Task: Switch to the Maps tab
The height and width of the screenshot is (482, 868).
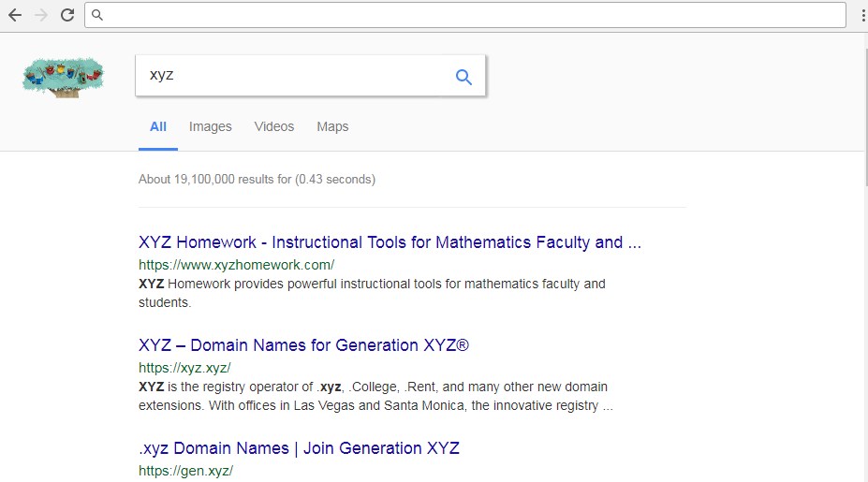Action: coord(332,126)
